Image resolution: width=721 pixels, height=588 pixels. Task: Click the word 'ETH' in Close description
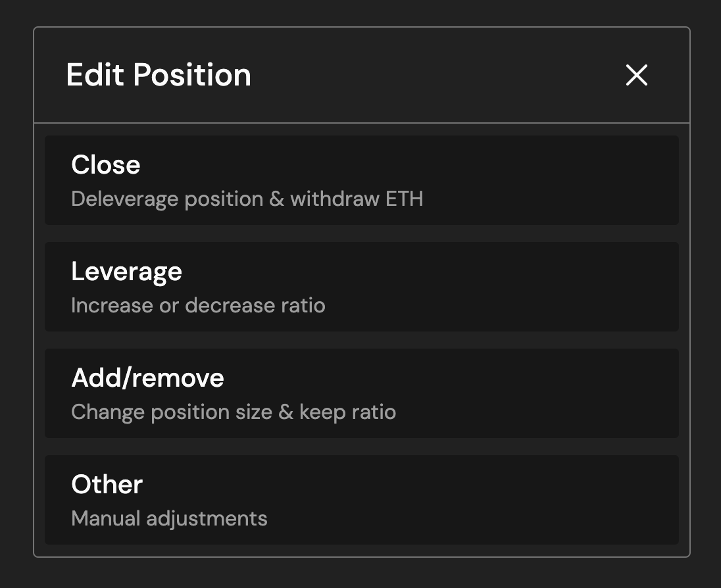[x=405, y=199]
